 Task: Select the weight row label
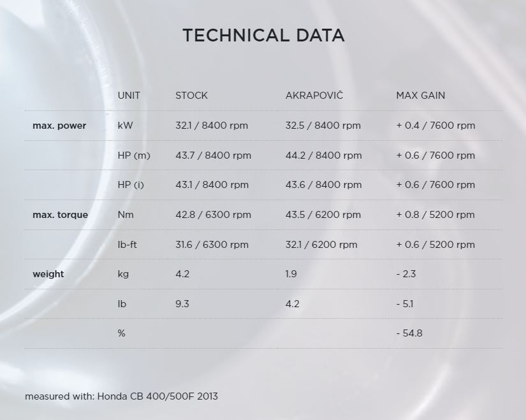tap(48, 274)
